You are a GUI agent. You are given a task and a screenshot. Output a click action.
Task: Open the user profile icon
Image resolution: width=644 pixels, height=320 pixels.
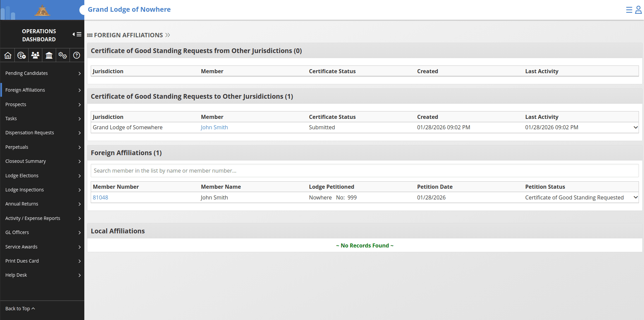click(x=638, y=10)
